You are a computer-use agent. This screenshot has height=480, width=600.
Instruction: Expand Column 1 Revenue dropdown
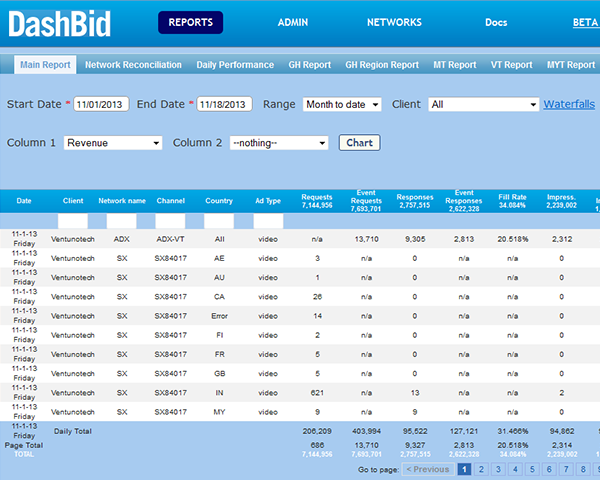pos(113,143)
